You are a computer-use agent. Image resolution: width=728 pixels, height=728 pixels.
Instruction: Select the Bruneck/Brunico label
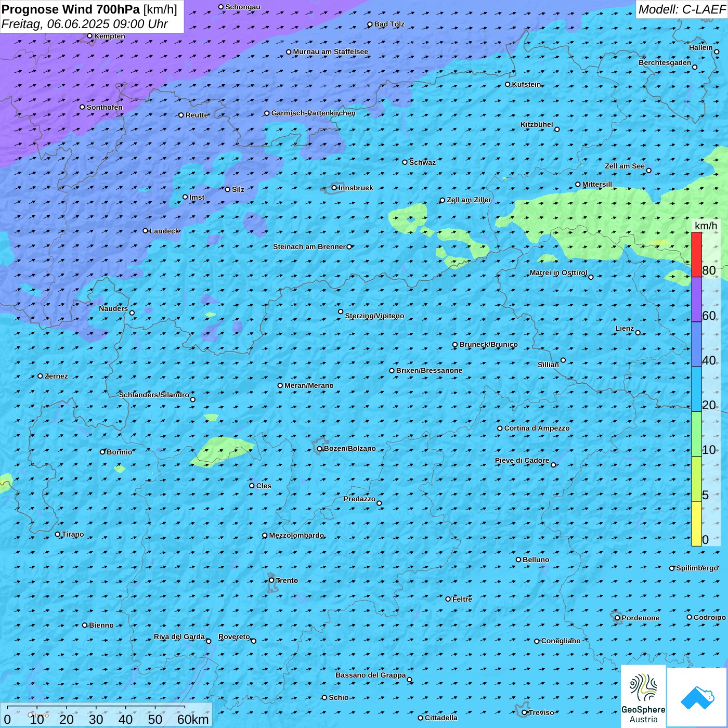(488, 344)
